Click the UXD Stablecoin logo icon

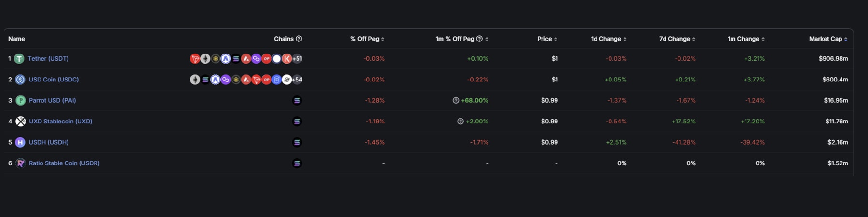tap(20, 122)
